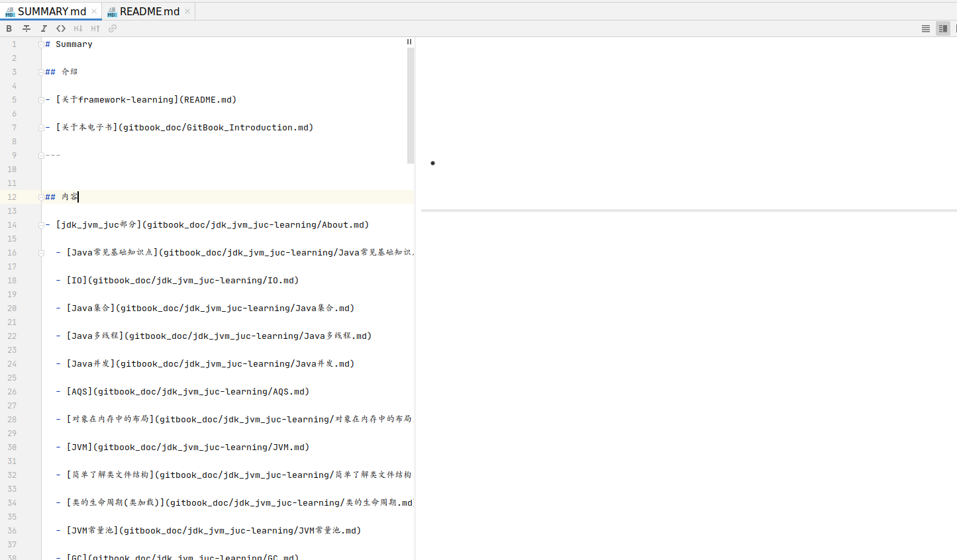Click the [Java并发] line

pyautogui.click(x=205, y=364)
